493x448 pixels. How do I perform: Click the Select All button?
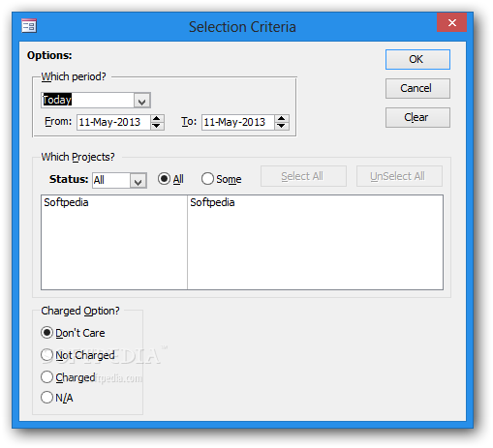pyautogui.click(x=303, y=176)
